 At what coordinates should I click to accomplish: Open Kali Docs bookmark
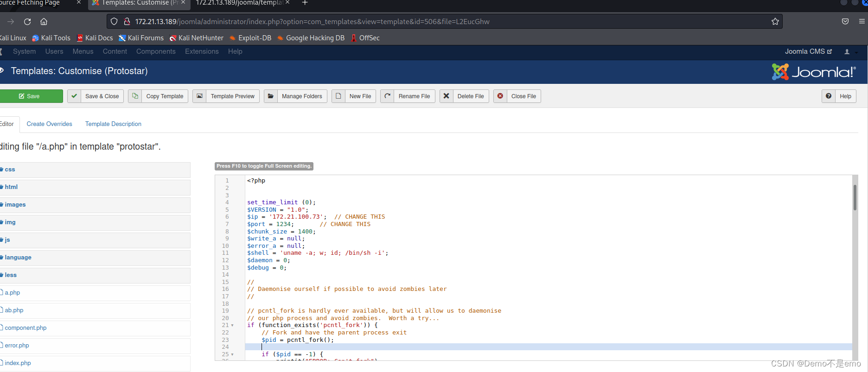[95, 38]
